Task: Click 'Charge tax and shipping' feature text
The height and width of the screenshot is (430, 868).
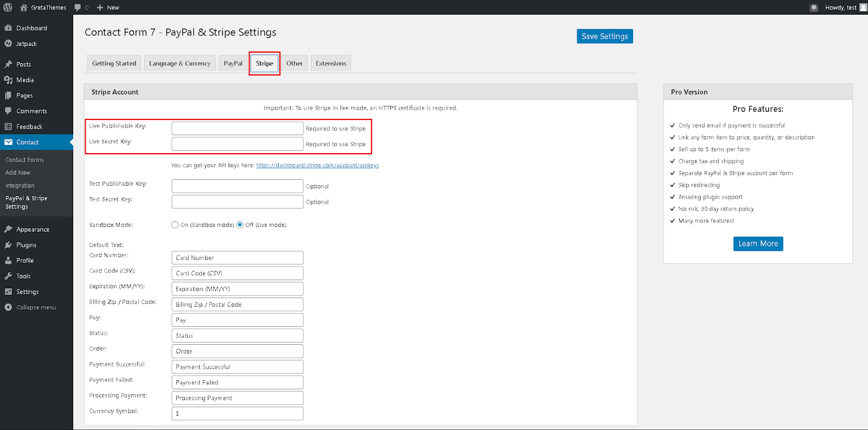Action: (711, 161)
